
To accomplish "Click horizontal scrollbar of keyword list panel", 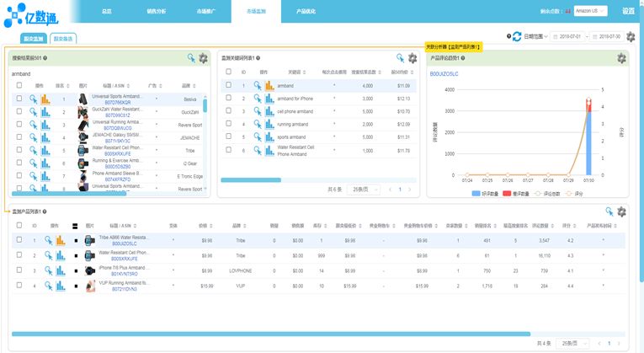I will tap(251, 179).
